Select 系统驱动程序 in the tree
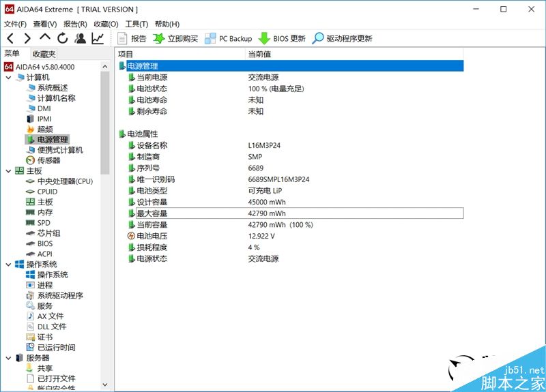 tap(55, 296)
